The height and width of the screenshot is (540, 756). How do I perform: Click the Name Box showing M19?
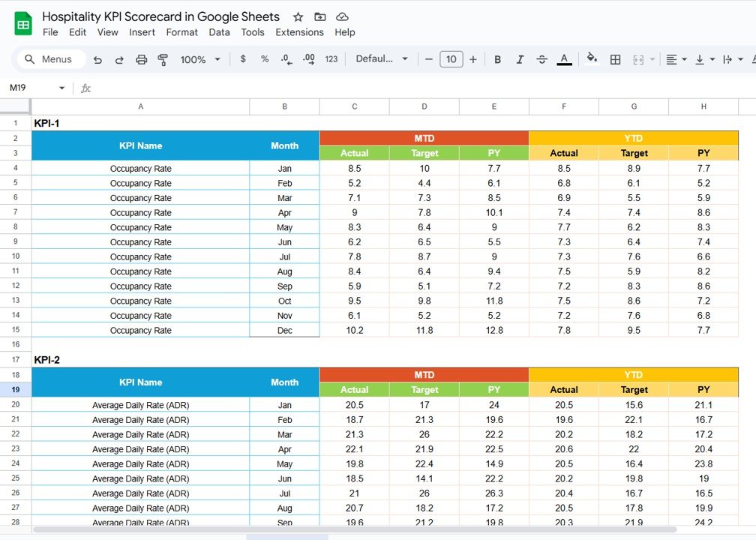[30, 88]
